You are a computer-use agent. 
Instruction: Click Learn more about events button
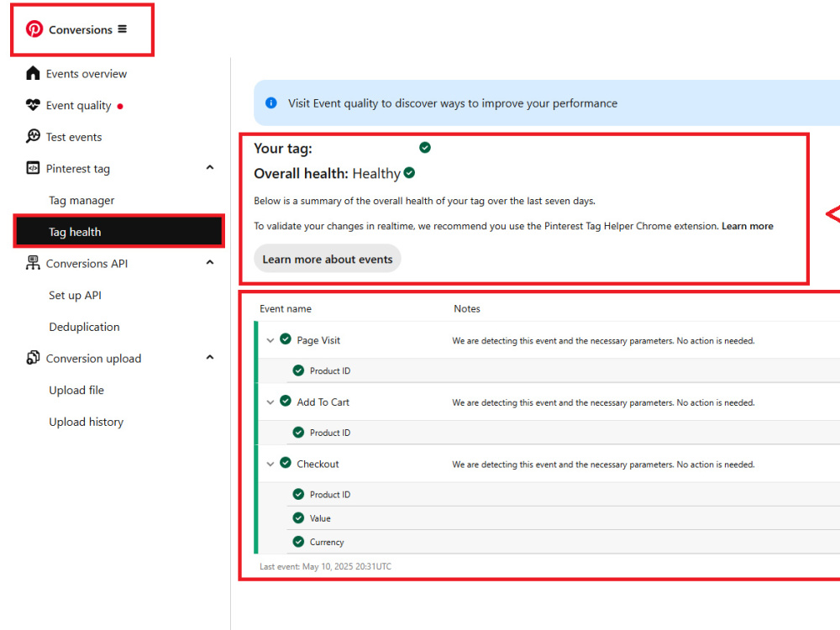pyautogui.click(x=328, y=259)
